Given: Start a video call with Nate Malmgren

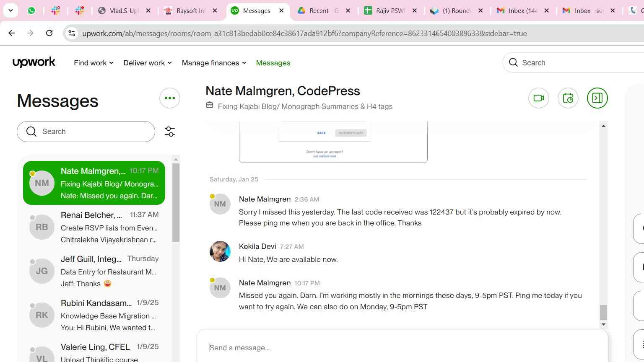Looking at the screenshot, I should [539, 98].
